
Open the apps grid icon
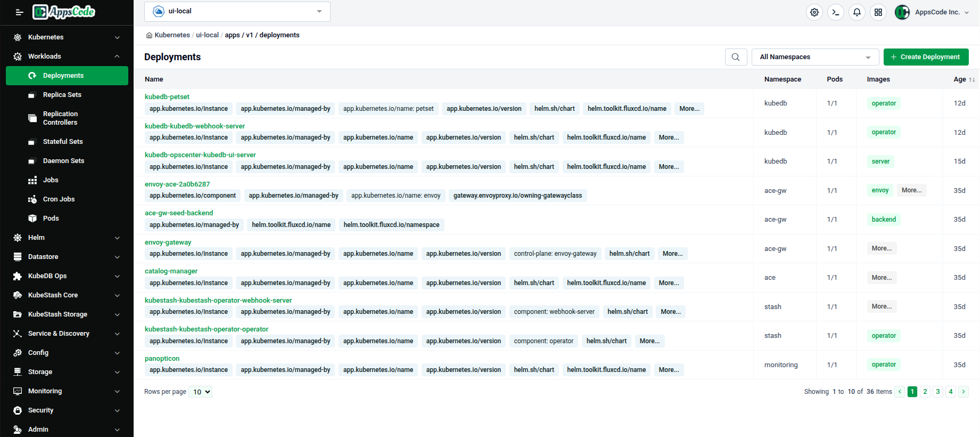tap(878, 12)
